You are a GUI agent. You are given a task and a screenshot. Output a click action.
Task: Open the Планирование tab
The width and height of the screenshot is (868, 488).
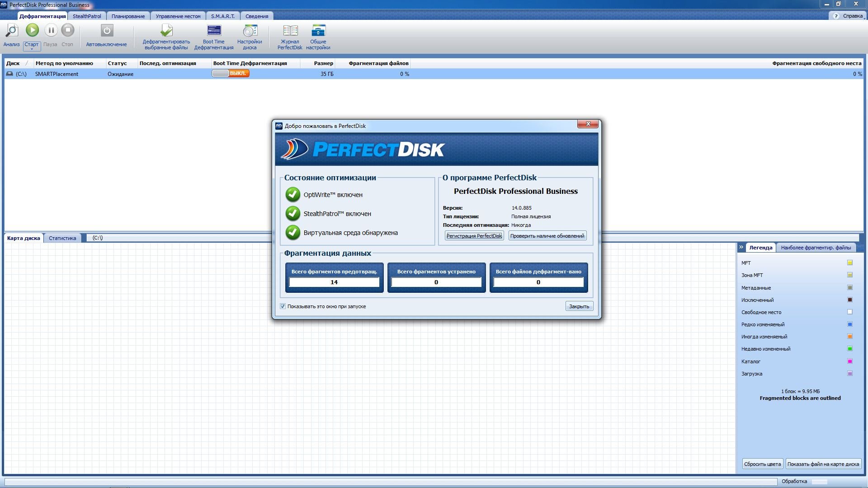click(x=128, y=16)
